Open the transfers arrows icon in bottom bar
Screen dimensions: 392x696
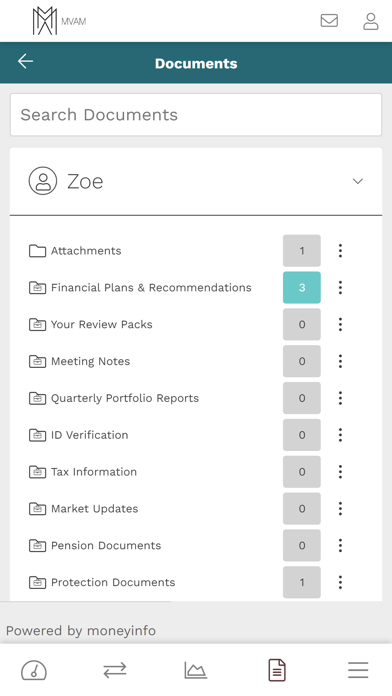click(x=115, y=670)
